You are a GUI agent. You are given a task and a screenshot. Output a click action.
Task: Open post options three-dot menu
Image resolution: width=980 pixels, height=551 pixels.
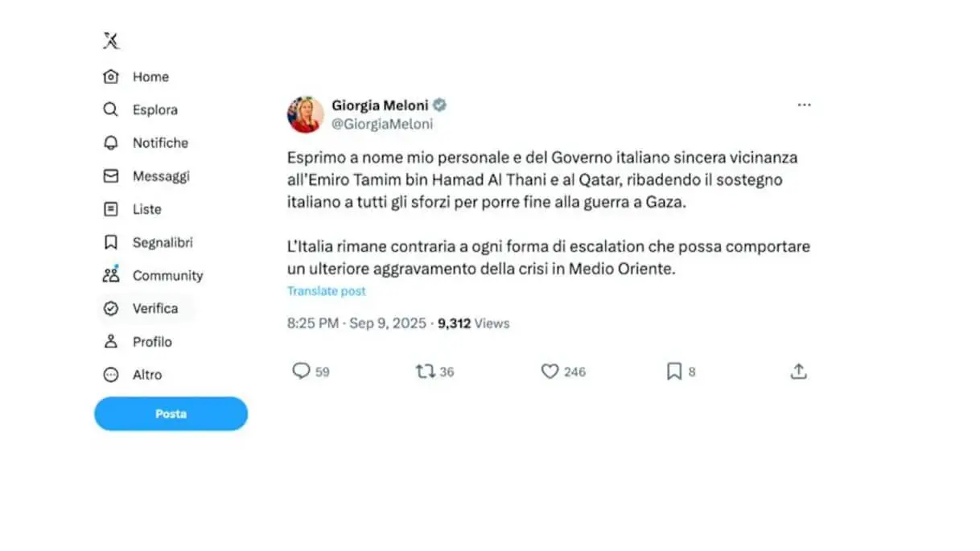pos(804,105)
